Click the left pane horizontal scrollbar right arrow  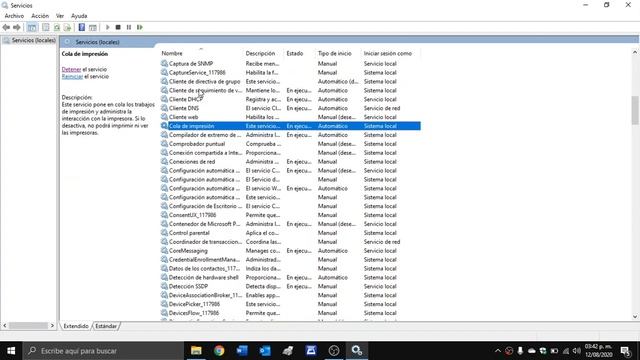(52, 326)
